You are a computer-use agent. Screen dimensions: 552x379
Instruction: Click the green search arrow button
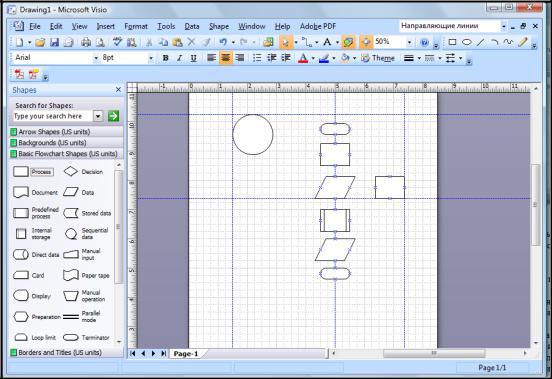tap(113, 116)
